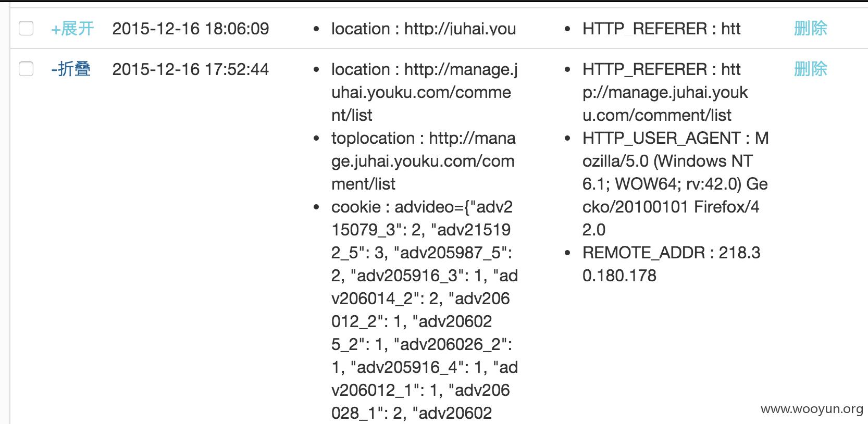This screenshot has height=424, width=868.
Task: Select the 2015-12-16 17:52:44 timestamp
Action: pos(191,69)
